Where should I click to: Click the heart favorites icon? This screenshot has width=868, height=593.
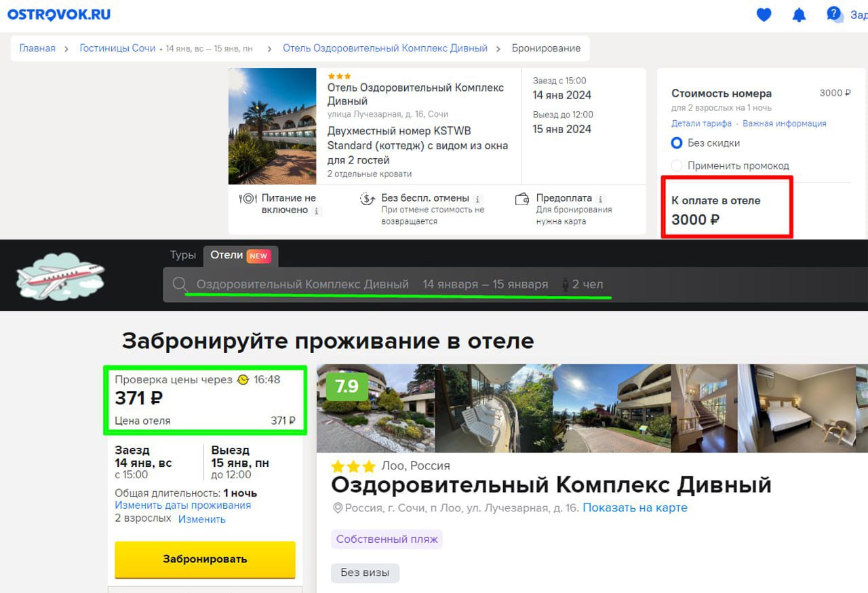(x=764, y=14)
